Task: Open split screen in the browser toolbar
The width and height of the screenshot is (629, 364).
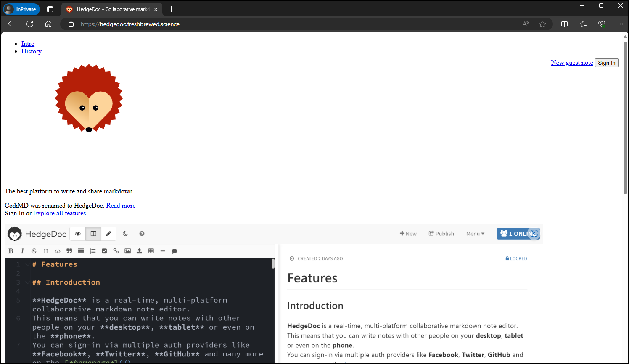Action: pos(565,24)
